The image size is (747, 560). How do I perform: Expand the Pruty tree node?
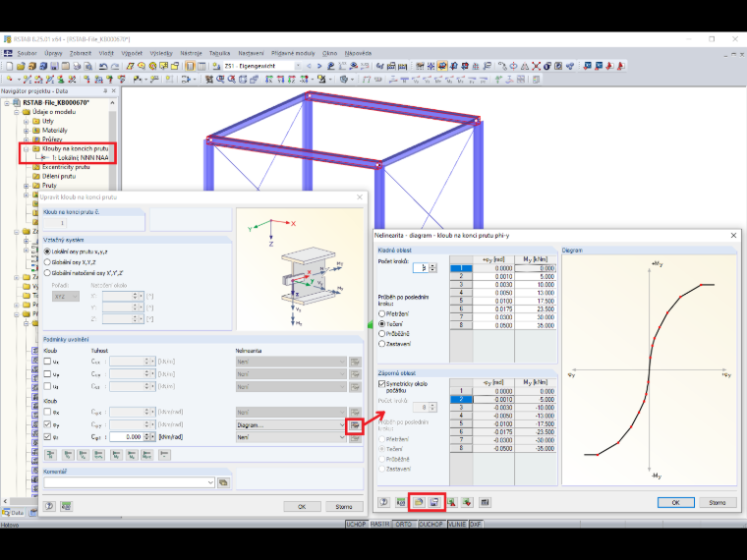click(x=27, y=186)
